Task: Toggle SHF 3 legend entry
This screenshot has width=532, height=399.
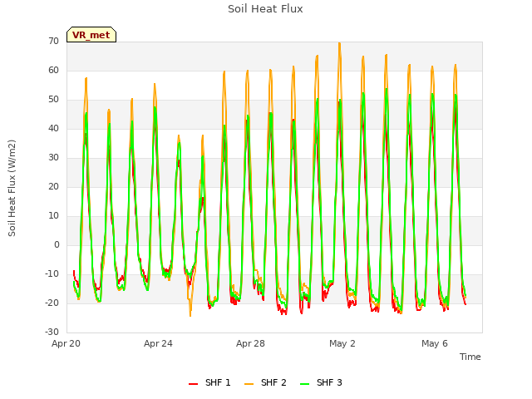Action: (x=321, y=382)
